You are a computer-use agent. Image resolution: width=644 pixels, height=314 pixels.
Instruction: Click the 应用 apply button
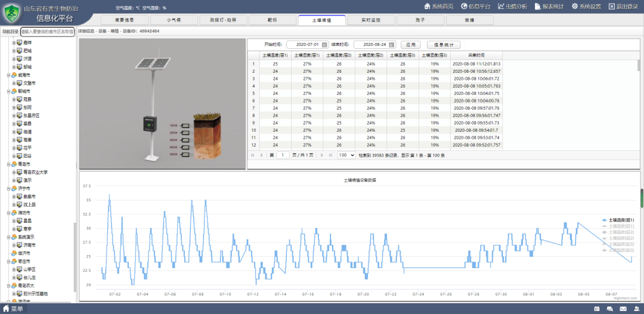410,45
